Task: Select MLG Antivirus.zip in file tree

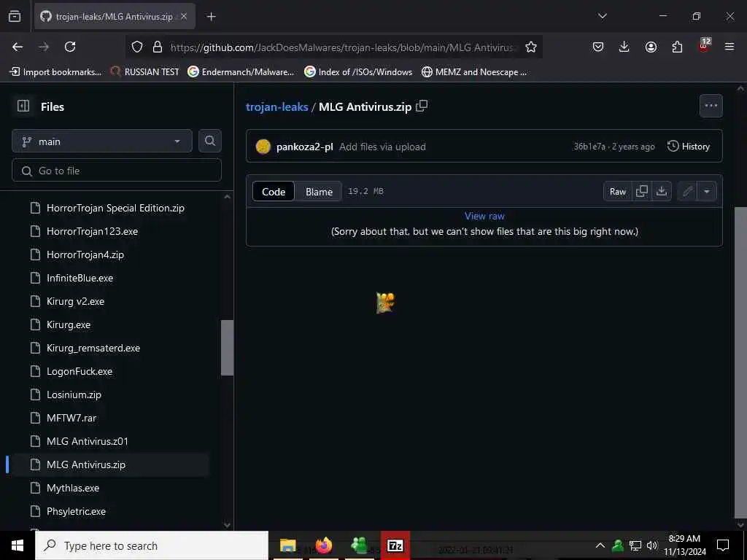Action: pos(109,464)
